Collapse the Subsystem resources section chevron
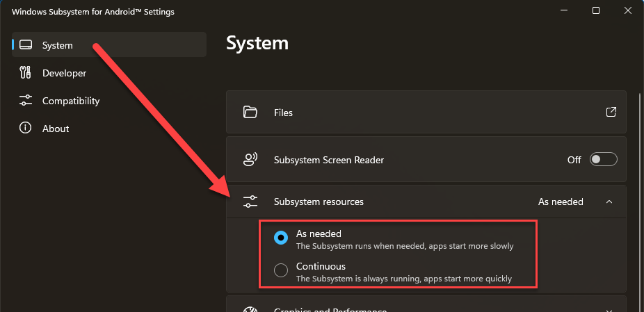 (609, 202)
